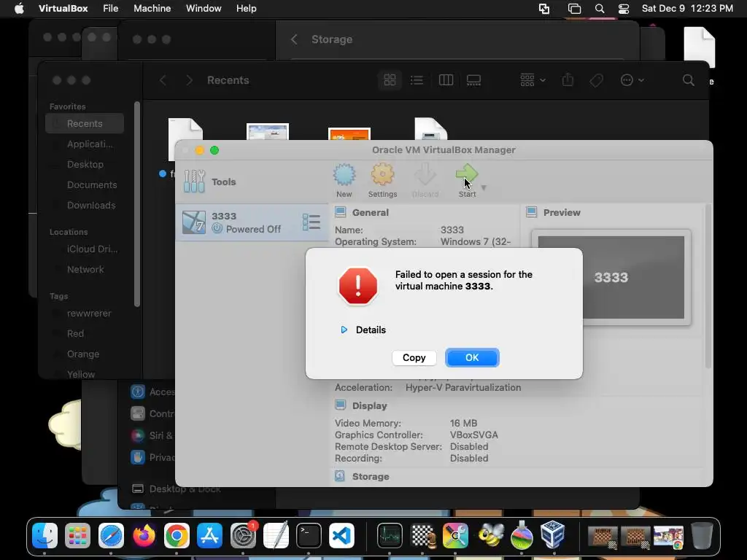Switch Finder to column view
The image size is (747, 560).
coord(446,80)
